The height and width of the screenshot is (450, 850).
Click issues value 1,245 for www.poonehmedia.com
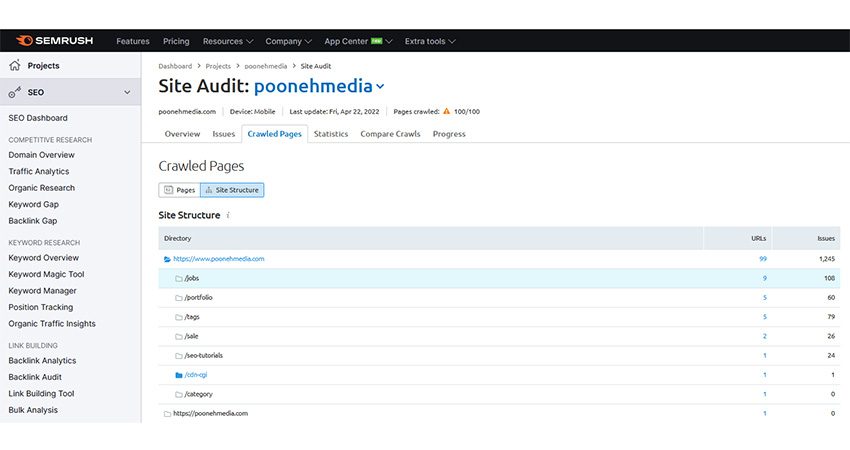827,259
